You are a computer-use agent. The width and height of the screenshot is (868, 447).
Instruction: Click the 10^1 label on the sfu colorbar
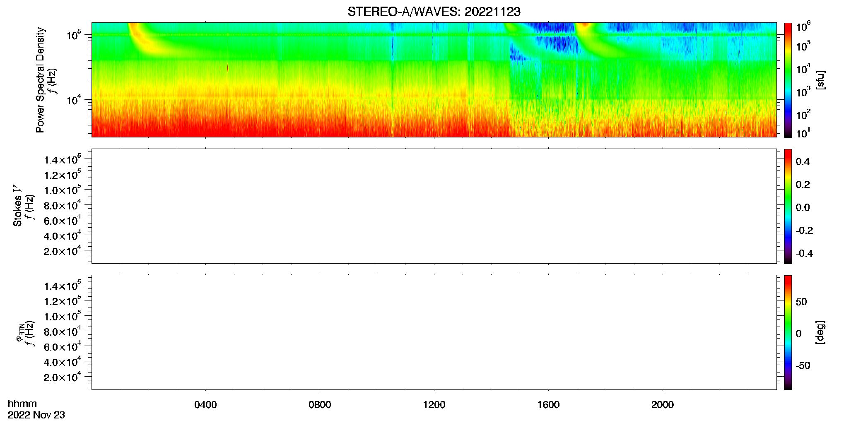(x=803, y=133)
